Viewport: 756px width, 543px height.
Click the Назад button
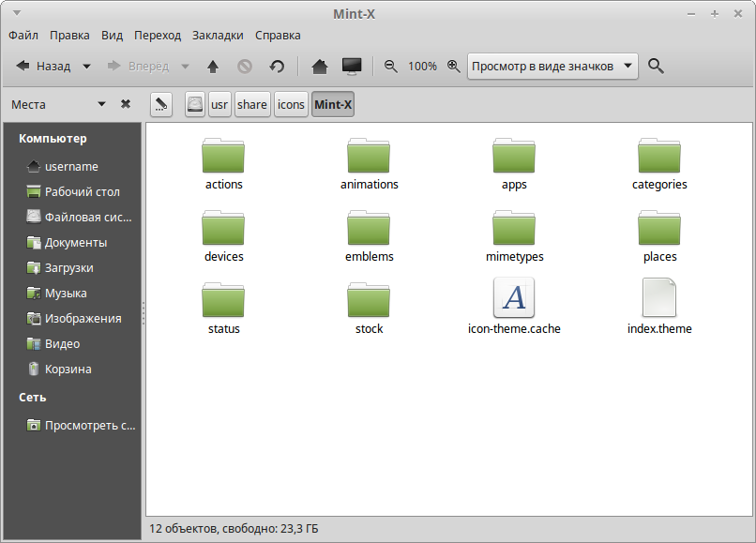click(x=44, y=67)
